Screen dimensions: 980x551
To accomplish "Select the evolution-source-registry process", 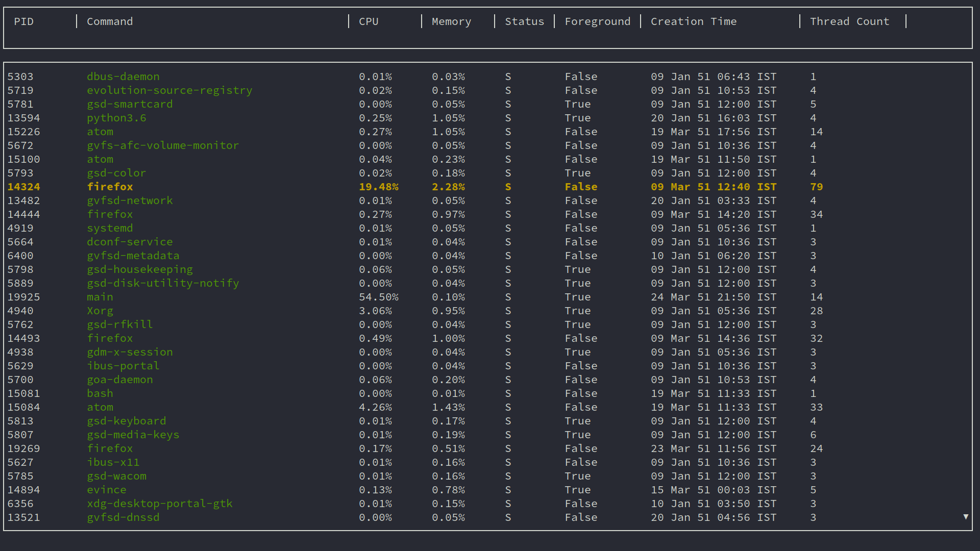I will (x=169, y=90).
